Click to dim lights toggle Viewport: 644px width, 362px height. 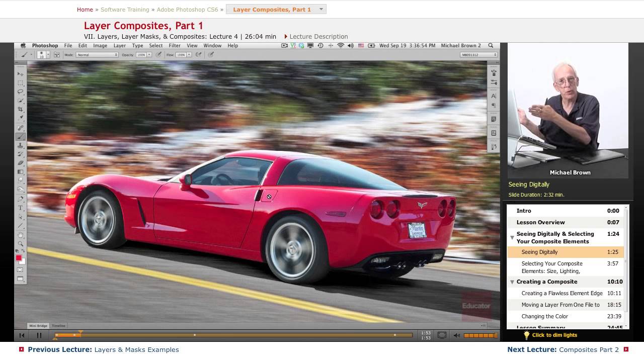pyautogui.click(x=550, y=335)
